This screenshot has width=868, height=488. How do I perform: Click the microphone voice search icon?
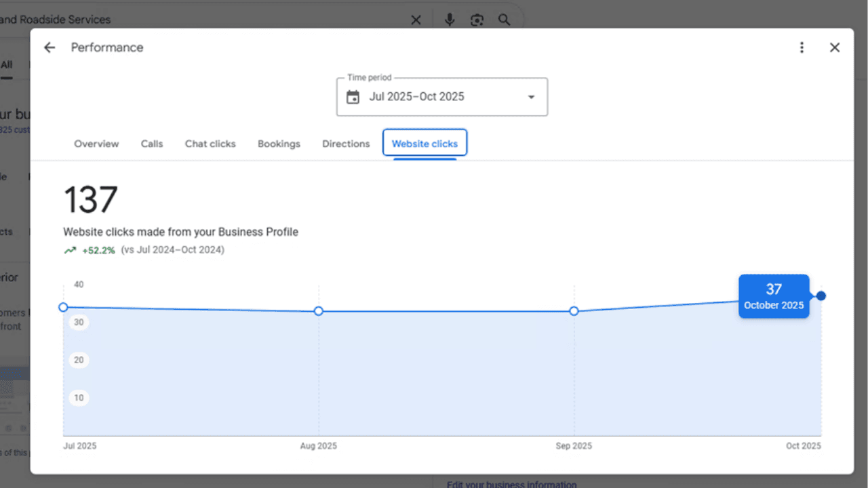click(450, 20)
